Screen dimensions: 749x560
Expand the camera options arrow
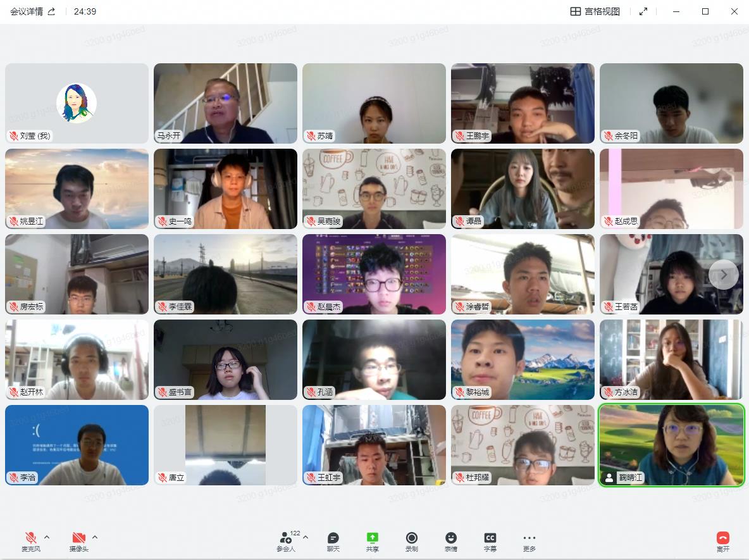tap(95, 537)
